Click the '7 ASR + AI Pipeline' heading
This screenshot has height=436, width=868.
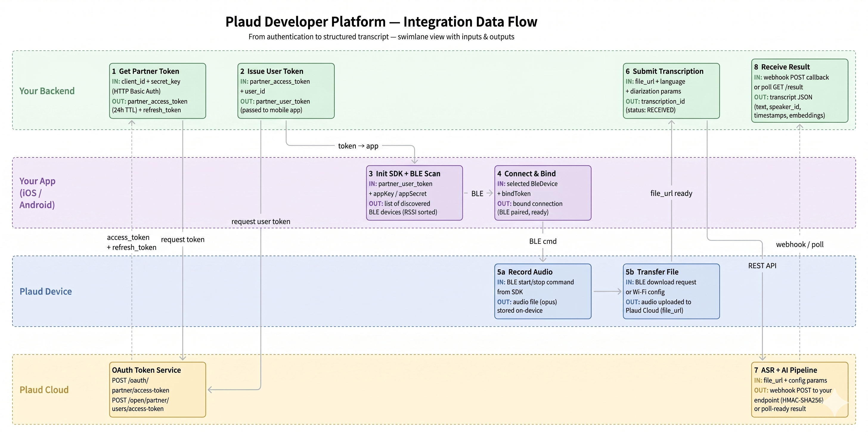785,370
